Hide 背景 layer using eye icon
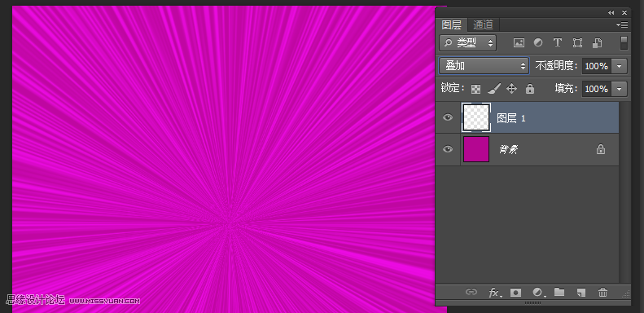Image resolution: width=644 pixels, height=313 pixels. (x=448, y=149)
